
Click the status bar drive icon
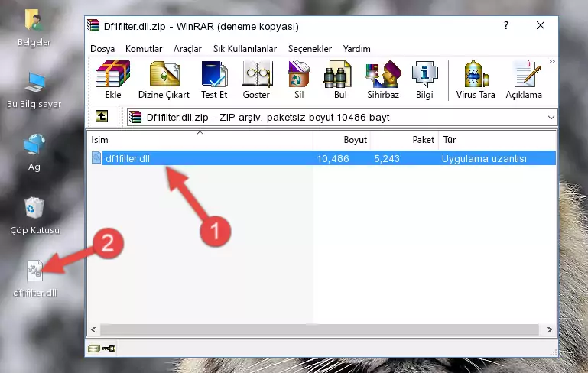(x=94, y=349)
